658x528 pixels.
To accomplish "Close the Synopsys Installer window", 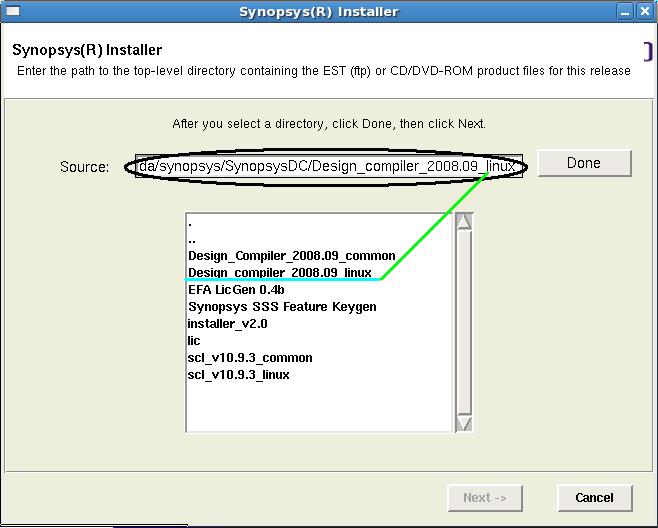I will (645, 11).
